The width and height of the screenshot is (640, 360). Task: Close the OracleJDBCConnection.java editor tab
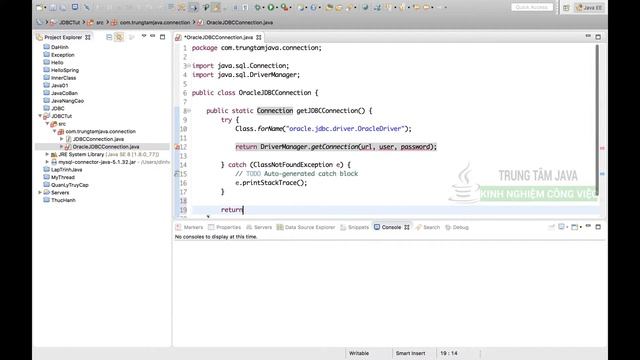pos(259,37)
